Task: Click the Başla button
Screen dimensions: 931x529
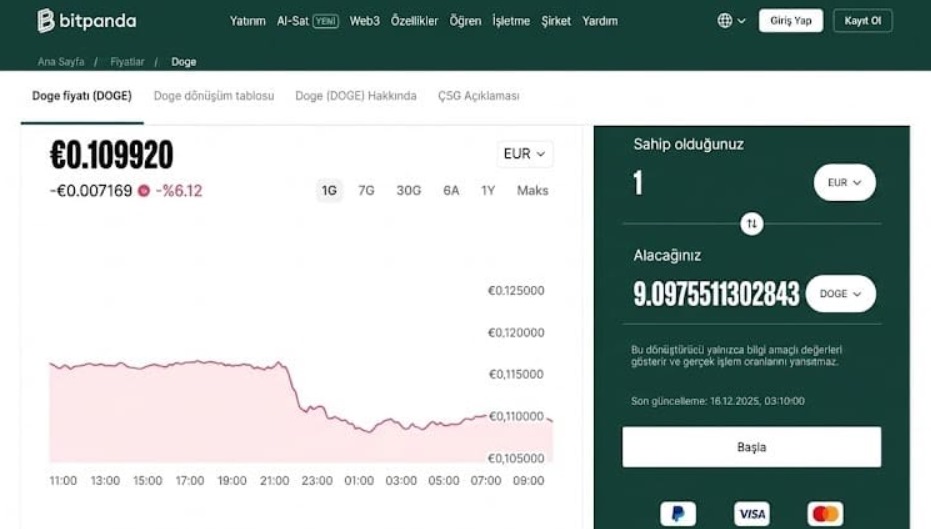Action: (752, 447)
